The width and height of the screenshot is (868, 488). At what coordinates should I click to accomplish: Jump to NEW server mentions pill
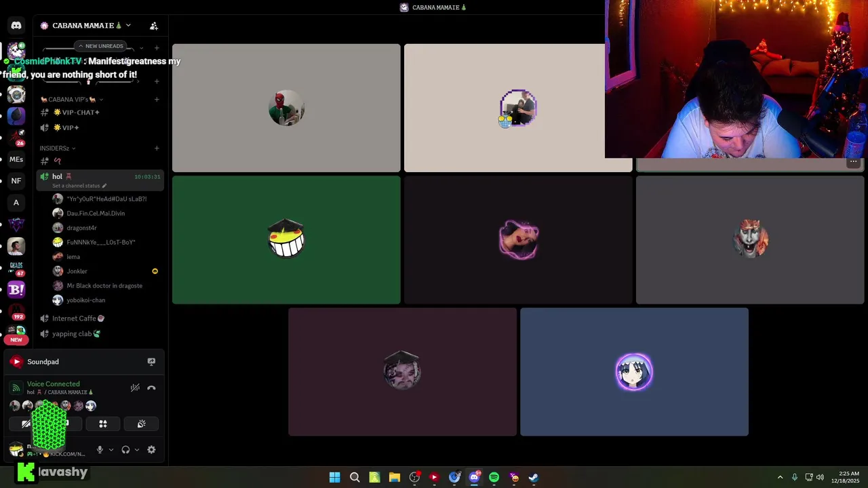coord(16,340)
